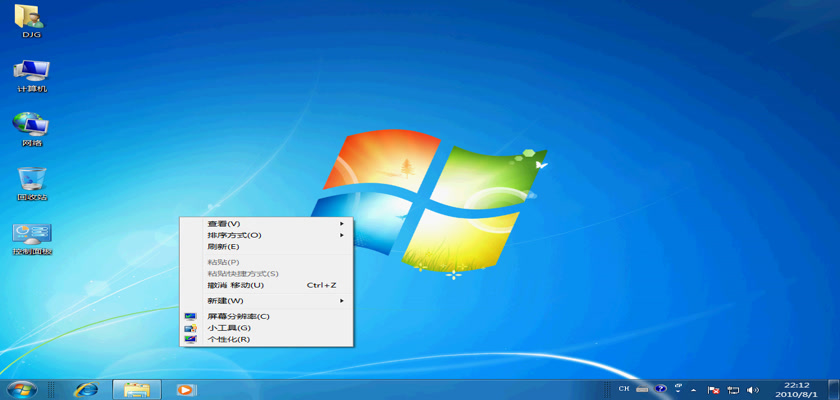Select 屏幕分辨率(C) from the context menu
Image resolution: width=840 pixels, height=400 pixels.
(x=238, y=317)
